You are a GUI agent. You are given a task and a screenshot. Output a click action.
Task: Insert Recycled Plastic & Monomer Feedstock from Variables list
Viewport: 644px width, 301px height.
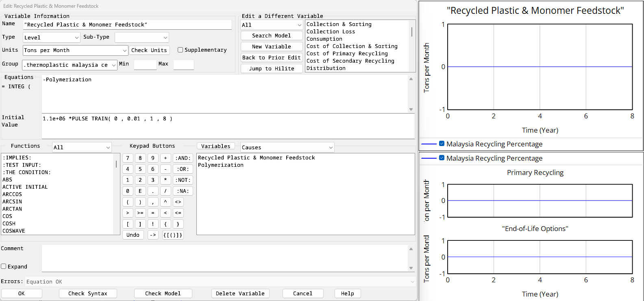(257, 158)
